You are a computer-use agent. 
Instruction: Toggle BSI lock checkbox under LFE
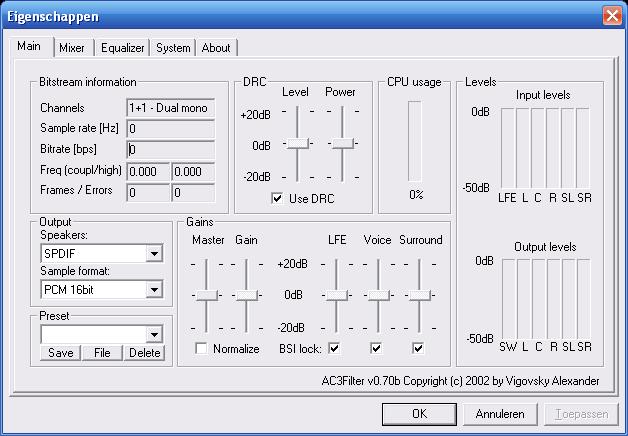pyautogui.click(x=334, y=349)
